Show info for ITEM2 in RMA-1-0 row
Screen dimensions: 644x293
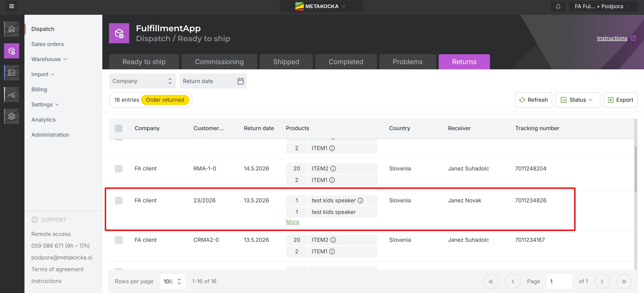point(333,169)
